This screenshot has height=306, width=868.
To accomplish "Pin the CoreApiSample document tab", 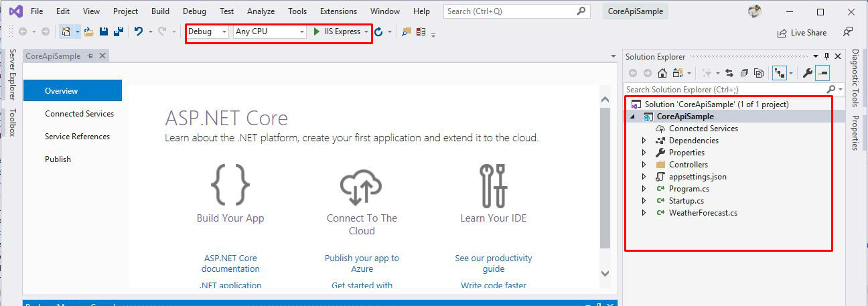I will pyautogui.click(x=90, y=56).
